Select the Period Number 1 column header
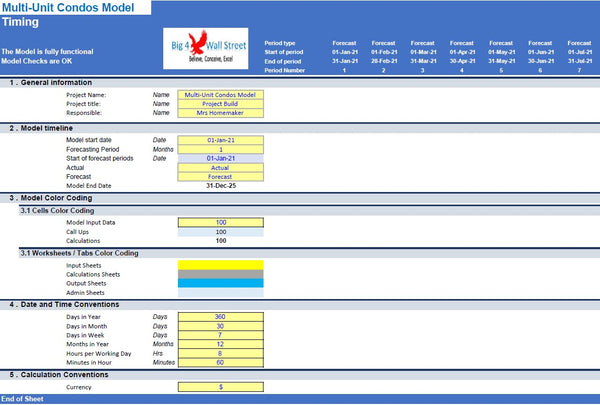The image size is (600, 405). point(342,71)
